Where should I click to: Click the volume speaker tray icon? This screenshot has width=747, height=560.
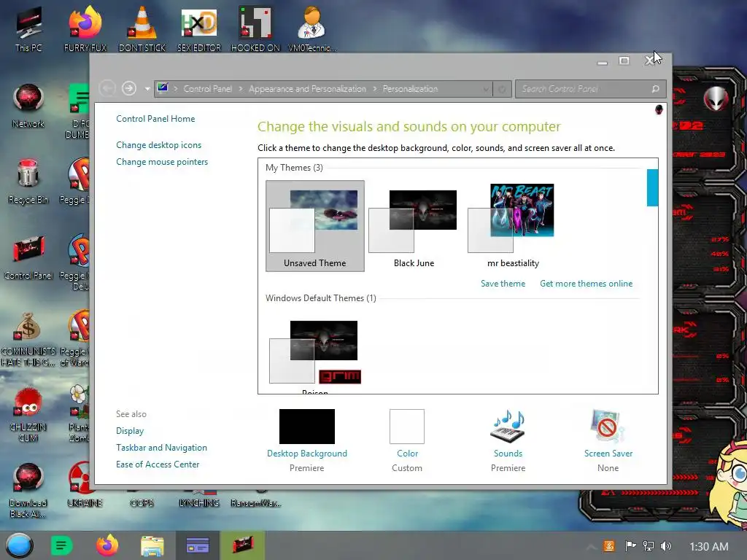(x=666, y=546)
